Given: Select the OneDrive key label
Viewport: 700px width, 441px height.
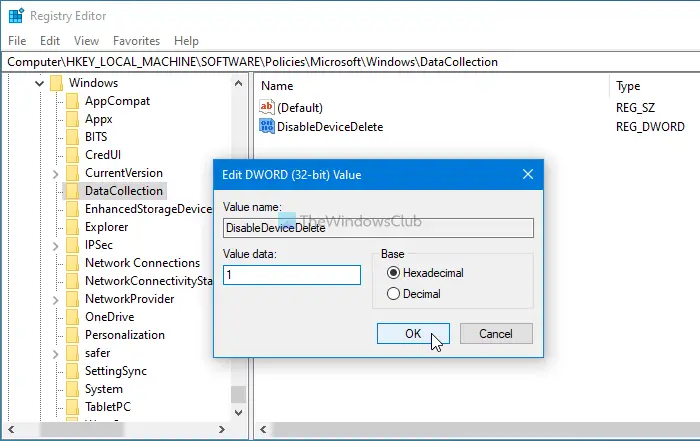Looking at the screenshot, I should tap(110, 317).
